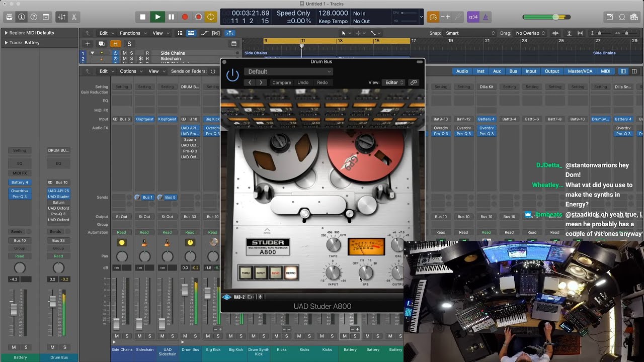Open the Editors scissors icon
Image resolution: width=644 pixels, height=362 pixels.
point(74,17)
